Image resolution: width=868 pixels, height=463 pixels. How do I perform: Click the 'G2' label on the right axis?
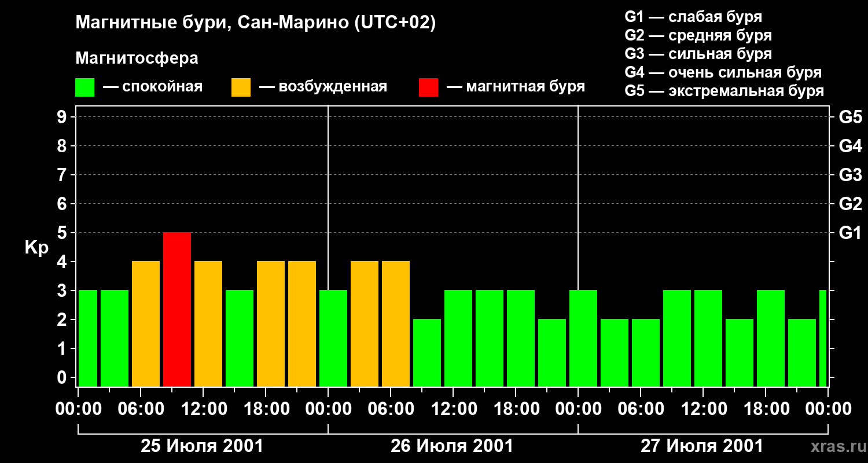(851, 204)
